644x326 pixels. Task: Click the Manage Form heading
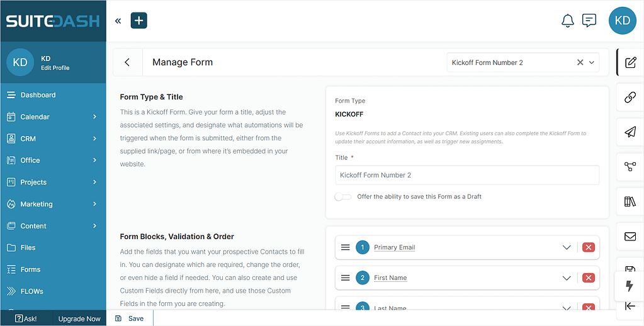(x=183, y=62)
